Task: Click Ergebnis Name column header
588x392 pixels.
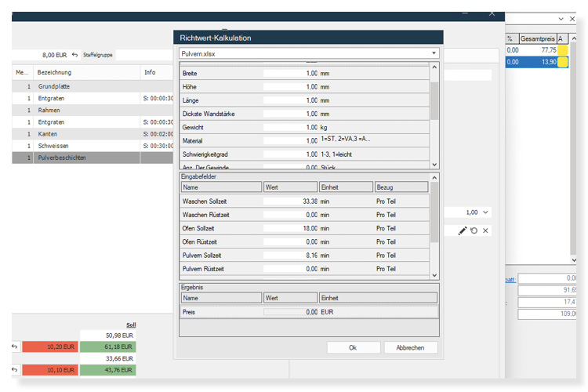Action: point(221,298)
